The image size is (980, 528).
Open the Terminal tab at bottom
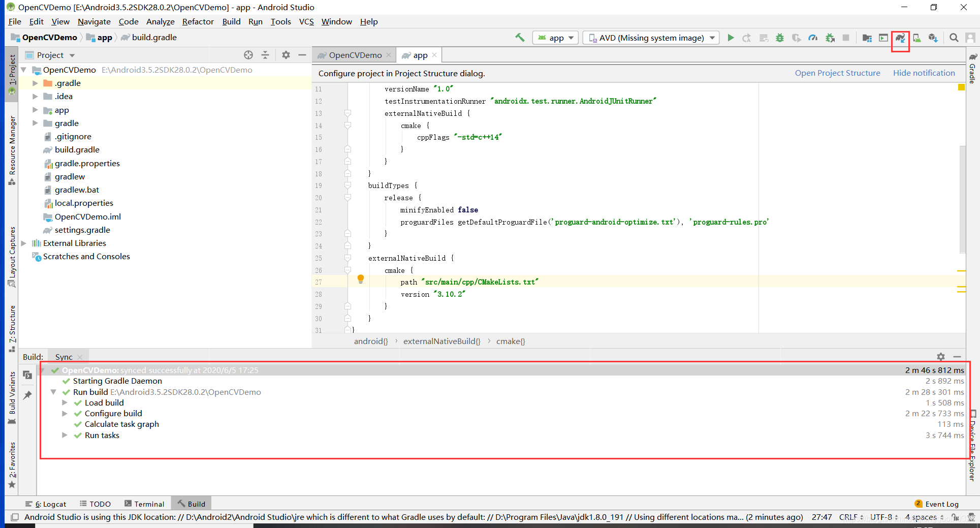144,504
